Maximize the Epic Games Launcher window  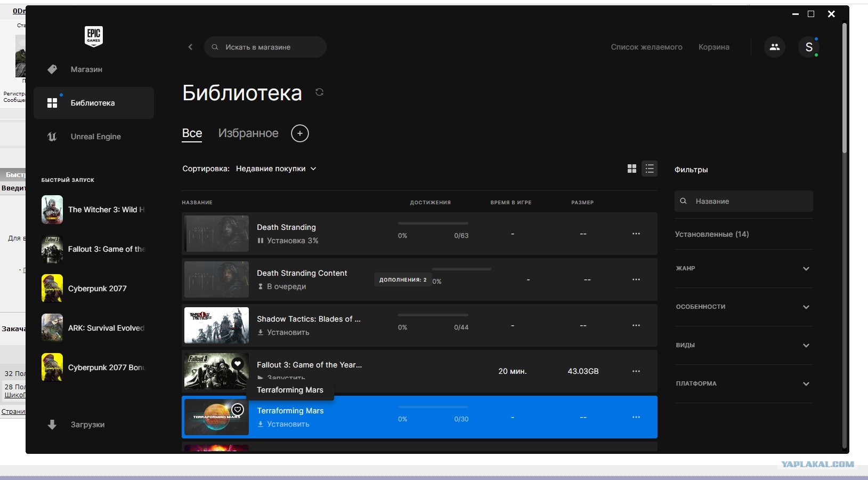coord(811,14)
